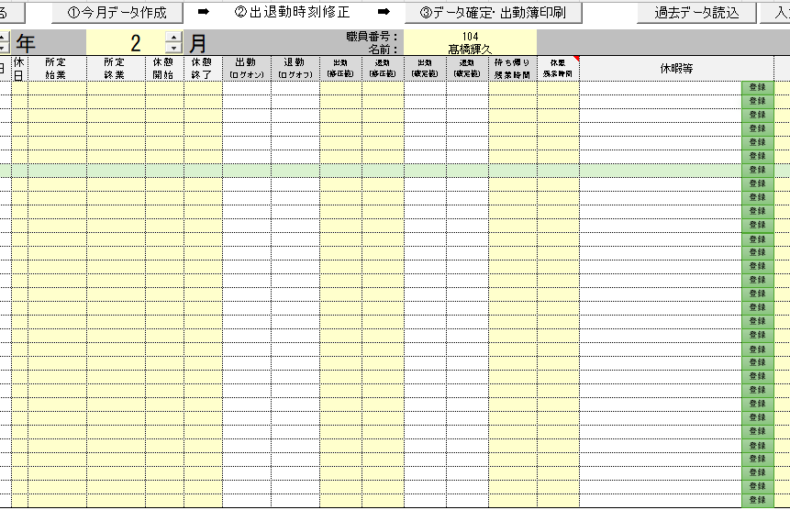Click the 退勤(ログオフ) column header
The height and width of the screenshot is (510, 790).
pyautogui.click(x=295, y=68)
